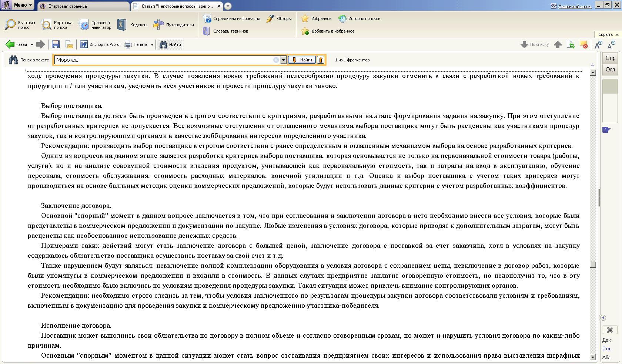Open История поисков
622x364 pixels.
coord(359,18)
